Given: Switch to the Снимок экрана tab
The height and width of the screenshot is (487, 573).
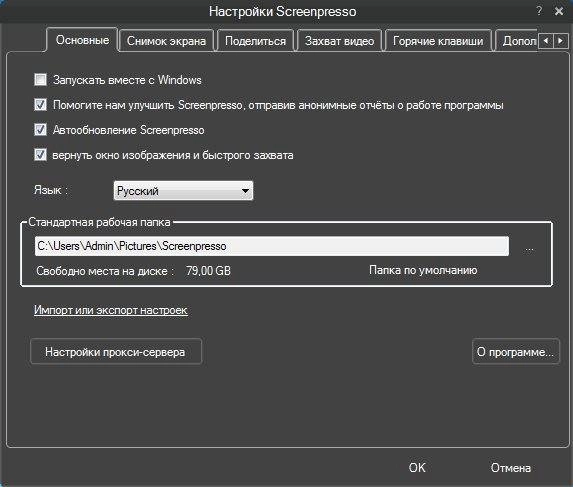Looking at the screenshot, I should coord(166,41).
